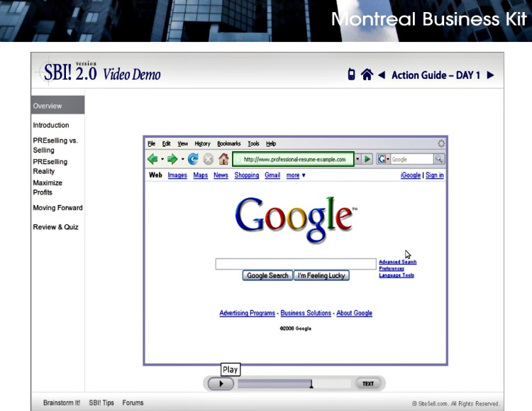The height and width of the screenshot is (411, 532).
Task: Open Google Shopping link
Action: coord(247,175)
